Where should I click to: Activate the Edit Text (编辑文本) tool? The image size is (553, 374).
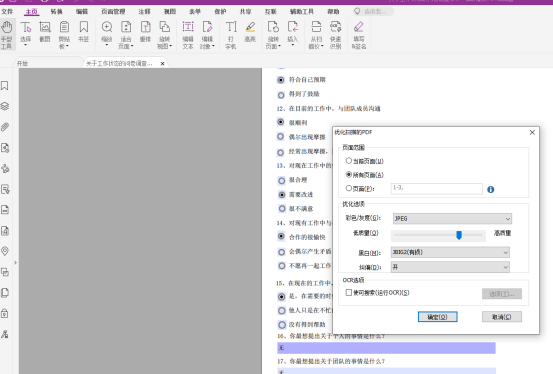click(188, 35)
